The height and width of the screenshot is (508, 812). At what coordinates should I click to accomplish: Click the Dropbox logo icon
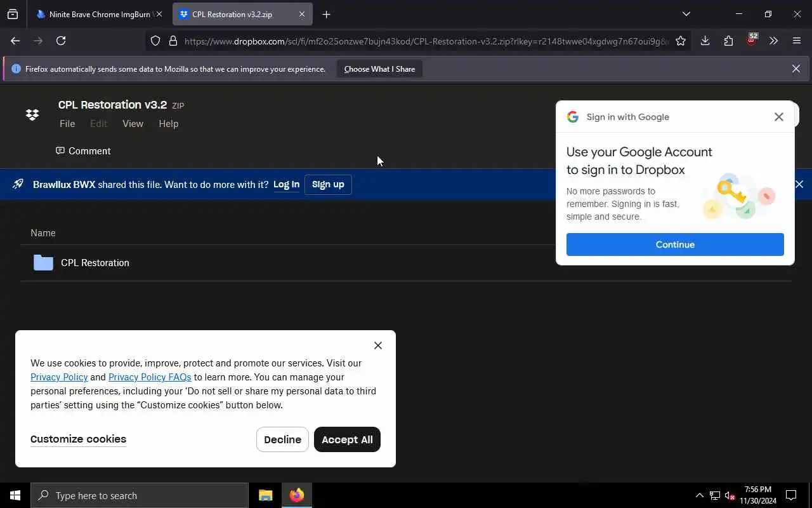tap(32, 114)
